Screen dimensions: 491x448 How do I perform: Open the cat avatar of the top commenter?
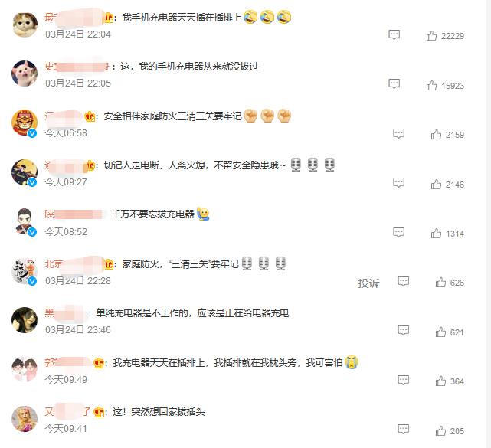click(x=25, y=25)
